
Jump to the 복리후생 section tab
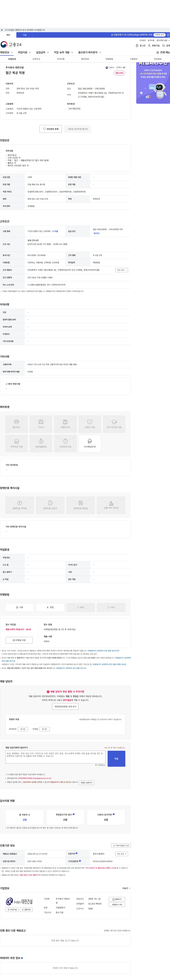(85, 59)
